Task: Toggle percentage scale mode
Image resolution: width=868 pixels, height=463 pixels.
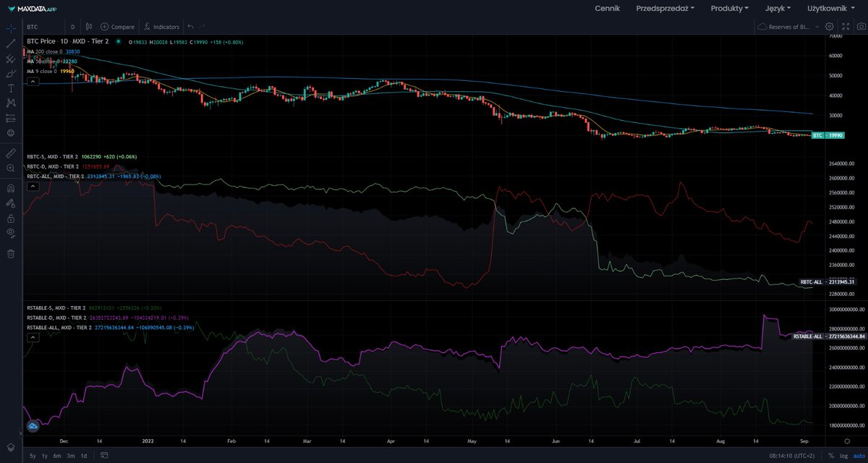Action: (833, 456)
